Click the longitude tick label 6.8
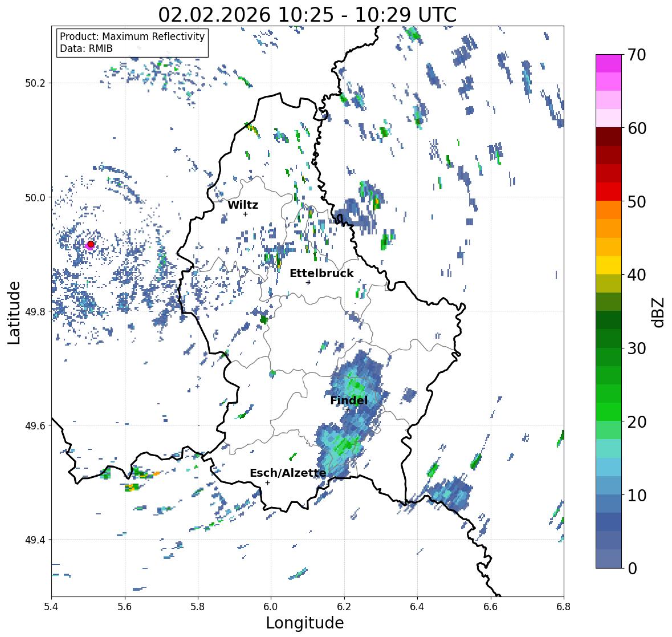672x637 pixels. point(564,607)
